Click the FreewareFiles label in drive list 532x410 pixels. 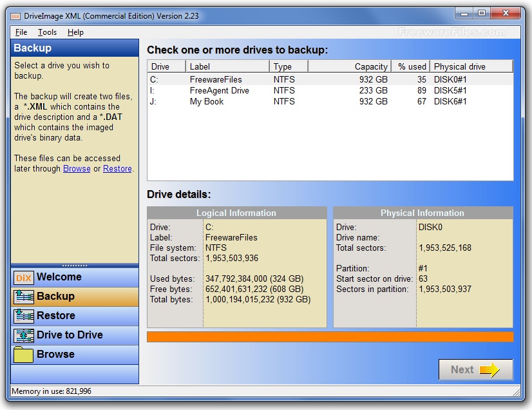(216, 79)
